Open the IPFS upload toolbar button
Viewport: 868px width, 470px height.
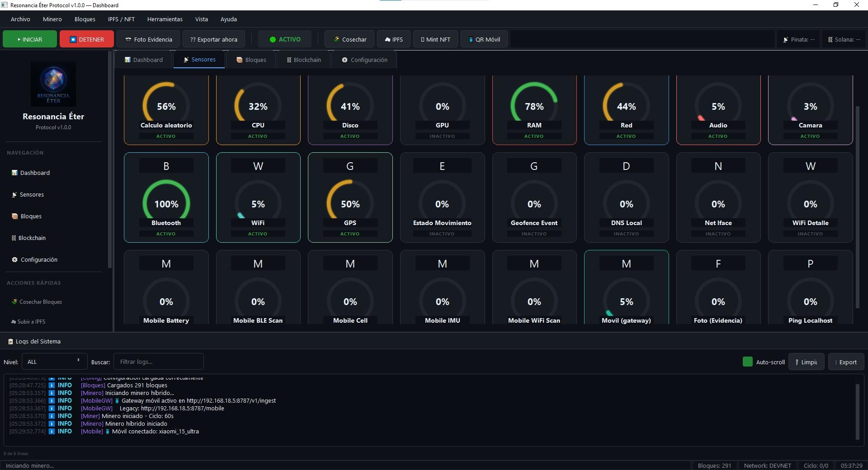(393, 39)
